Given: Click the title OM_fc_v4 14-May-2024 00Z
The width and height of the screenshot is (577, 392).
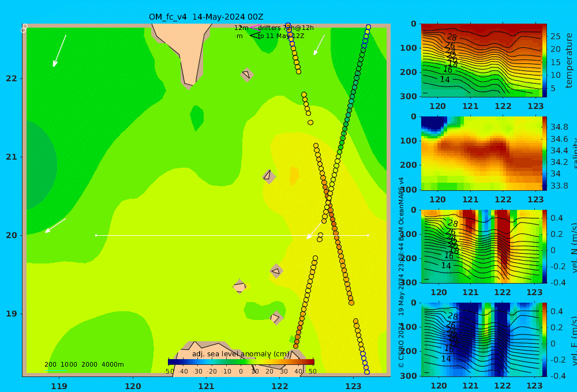Looking at the screenshot, I should [x=206, y=17].
